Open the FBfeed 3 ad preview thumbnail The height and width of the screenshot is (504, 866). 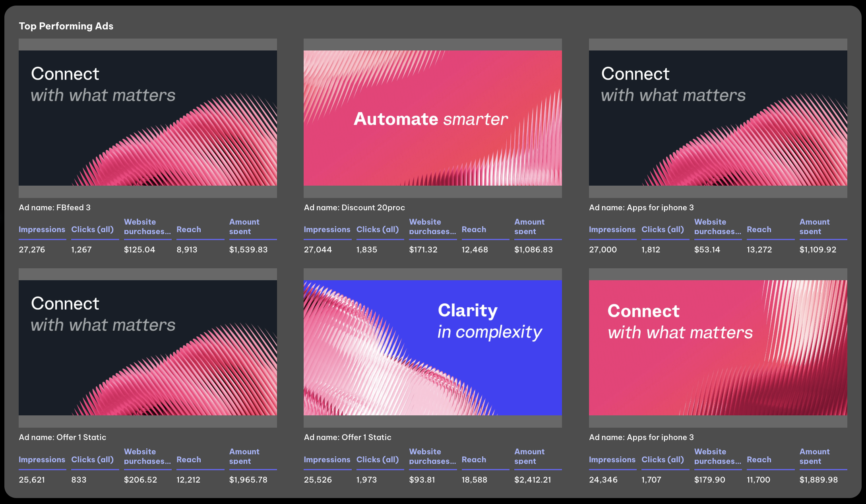pos(148,119)
